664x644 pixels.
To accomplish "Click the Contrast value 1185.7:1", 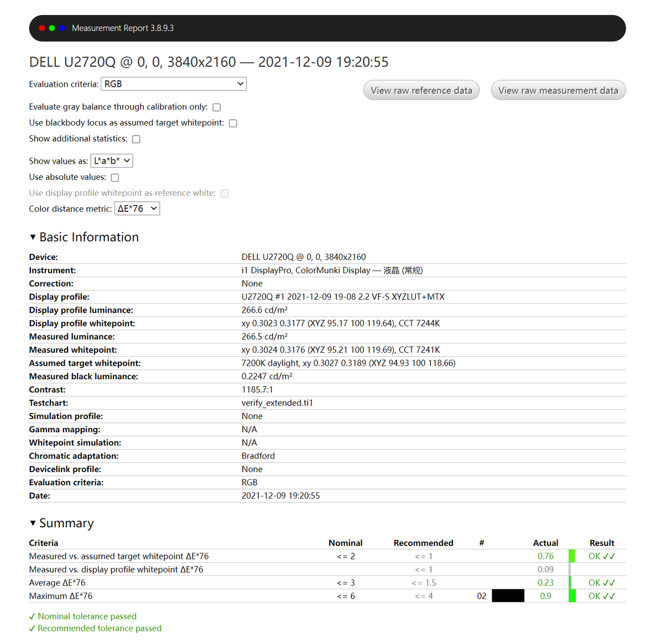I will tap(257, 390).
